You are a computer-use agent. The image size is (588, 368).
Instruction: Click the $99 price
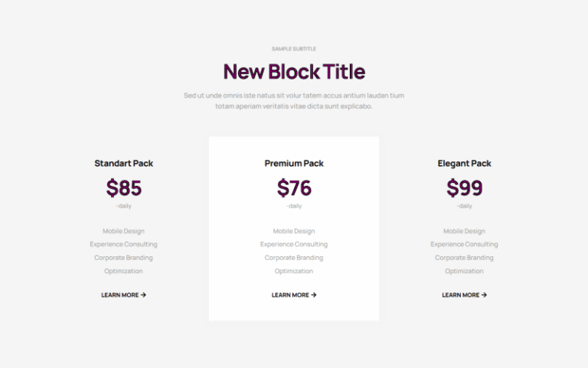coord(464,187)
